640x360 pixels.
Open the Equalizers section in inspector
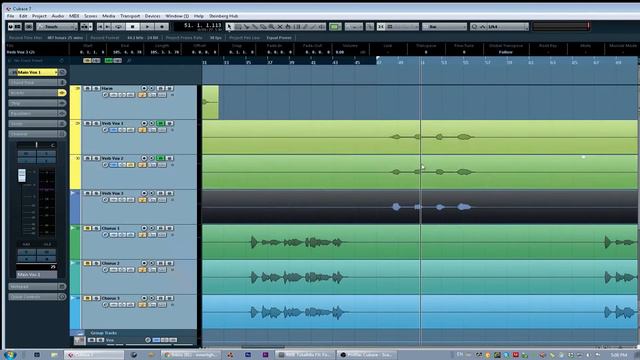coord(33,113)
